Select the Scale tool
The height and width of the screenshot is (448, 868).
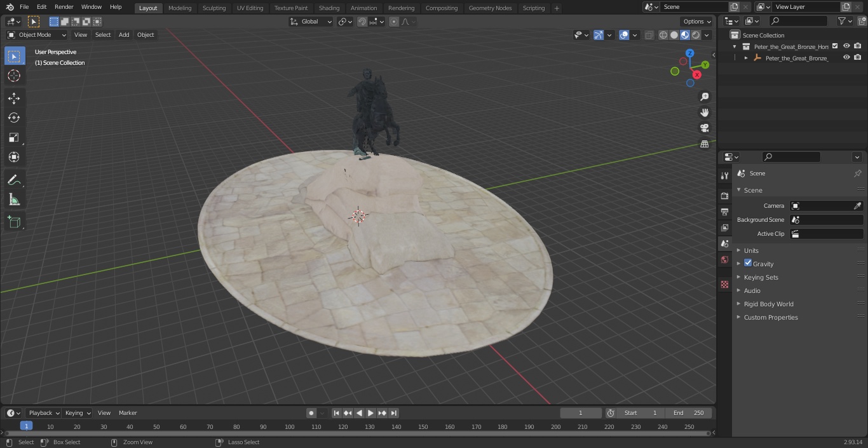click(14, 137)
